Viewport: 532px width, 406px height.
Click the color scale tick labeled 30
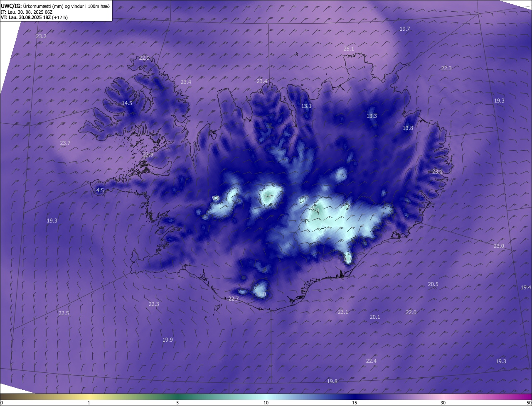coord(443,403)
